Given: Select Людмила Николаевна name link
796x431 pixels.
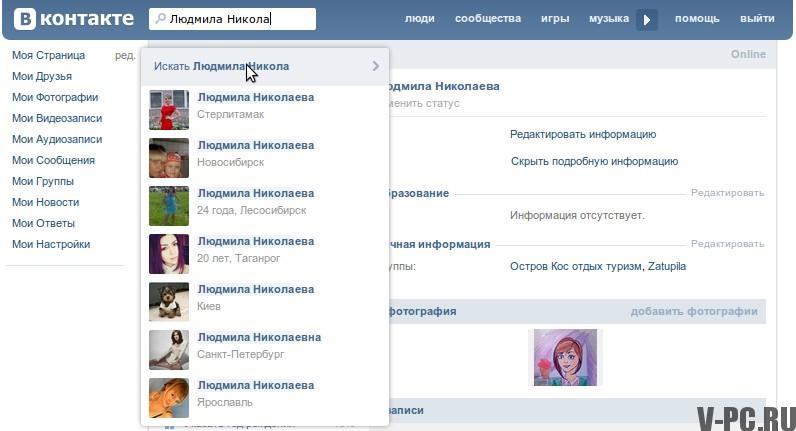Looking at the screenshot, I should [x=259, y=337].
